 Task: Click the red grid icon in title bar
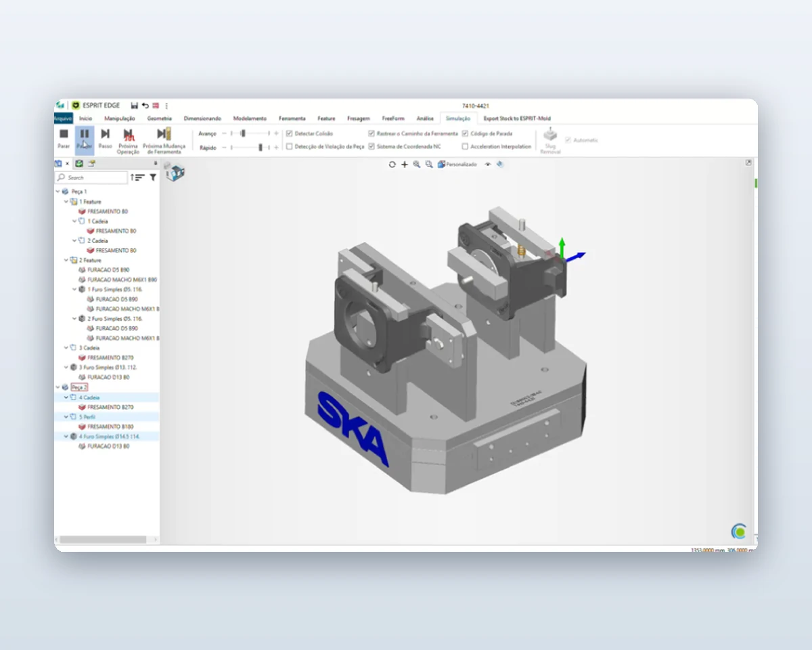point(156,106)
